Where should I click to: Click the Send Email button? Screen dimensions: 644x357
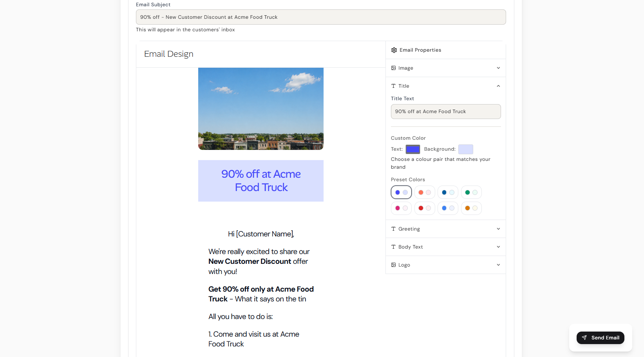601,338
